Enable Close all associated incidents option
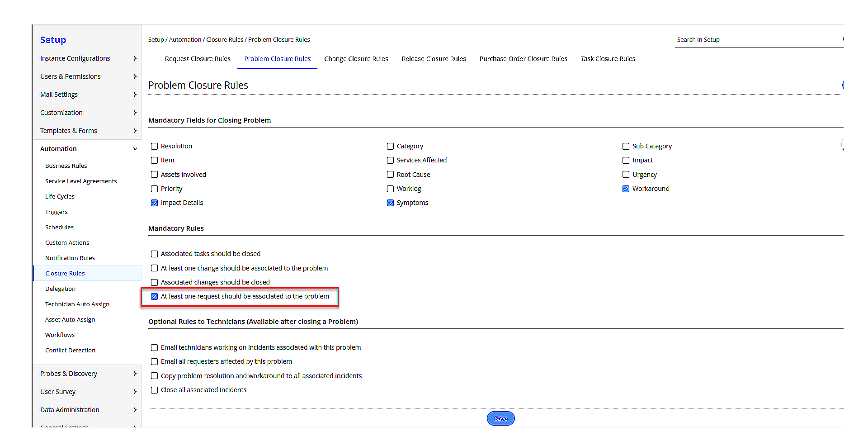The image size is (868, 441). point(155,390)
